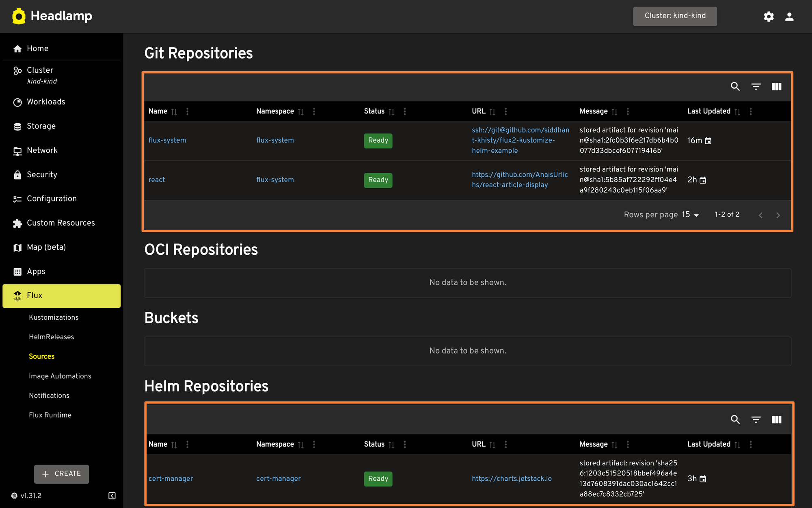
Task: Open Namespace column actions in Git Repositories
Action: tap(314, 111)
